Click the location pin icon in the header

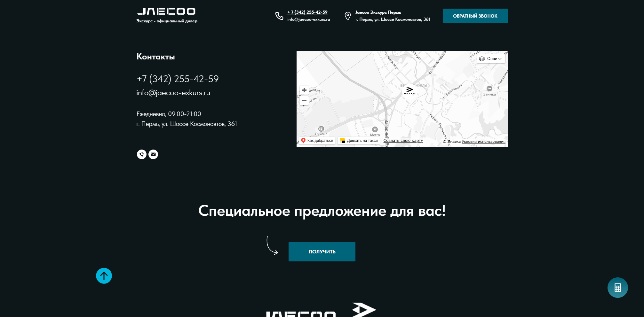[348, 15]
